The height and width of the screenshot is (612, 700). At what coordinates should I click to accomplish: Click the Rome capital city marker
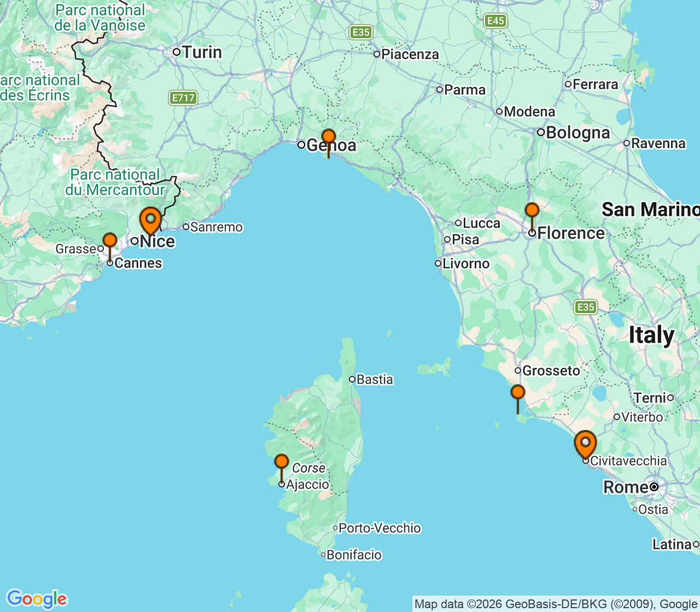click(654, 487)
